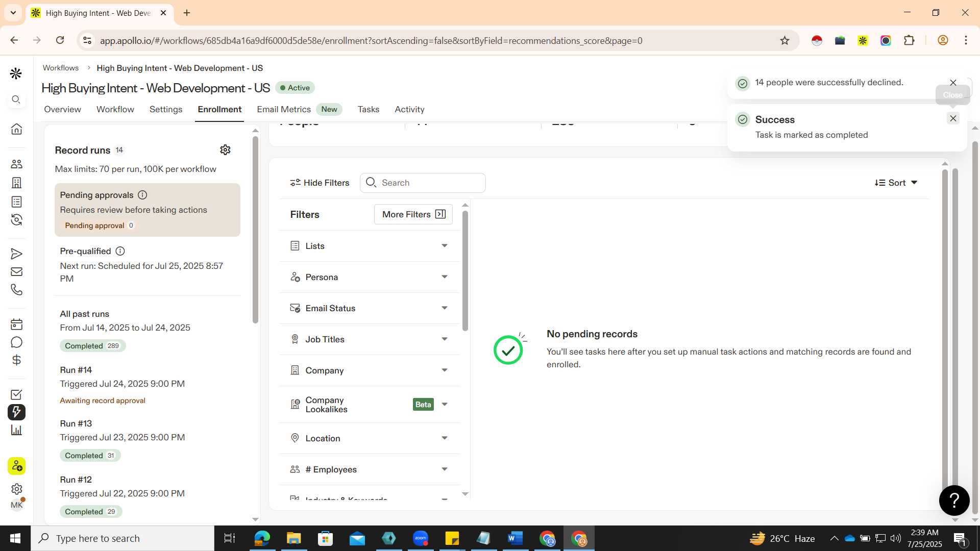Expand the # Employees filter
This screenshot has height=551, width=980.
370,469
